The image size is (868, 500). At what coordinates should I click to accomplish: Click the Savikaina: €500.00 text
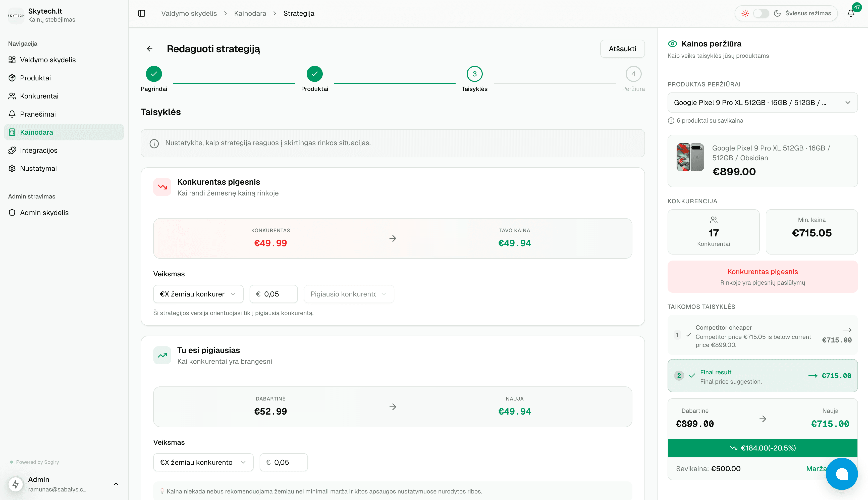click(x=708, y=469)
